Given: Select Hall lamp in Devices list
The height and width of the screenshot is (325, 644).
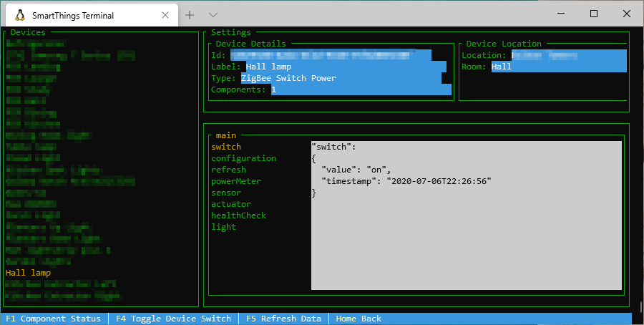Looking at the screenshot, I should click(29, 273).
